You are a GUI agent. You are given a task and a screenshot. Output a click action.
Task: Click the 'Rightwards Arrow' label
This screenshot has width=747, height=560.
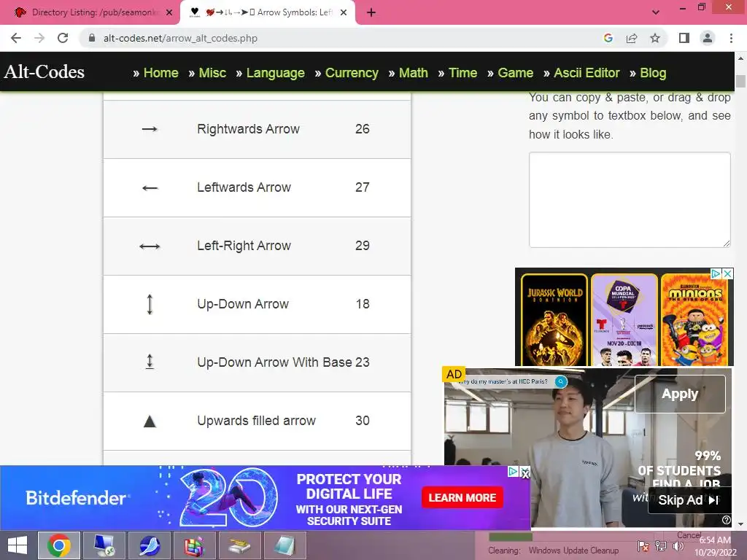[248, 129]
